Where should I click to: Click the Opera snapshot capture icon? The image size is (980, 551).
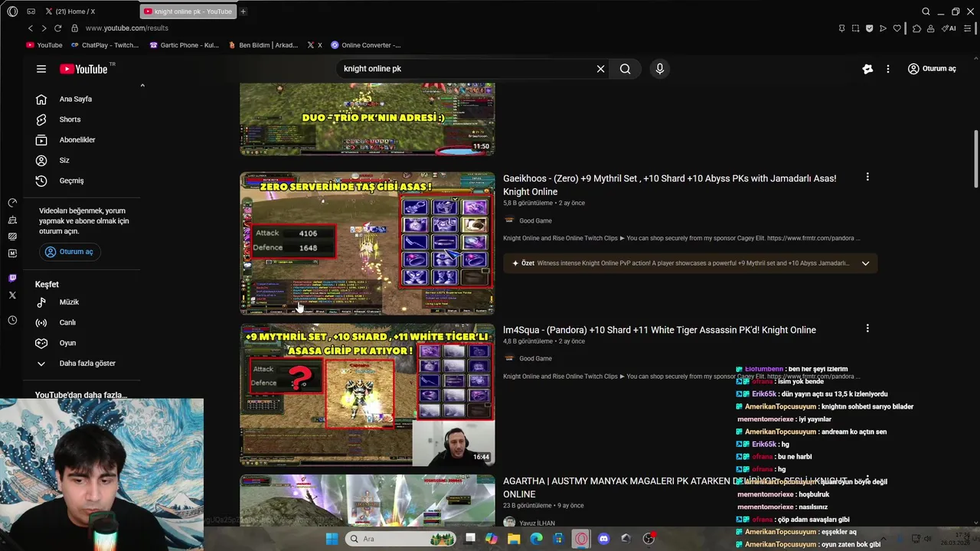pos(855,28)
